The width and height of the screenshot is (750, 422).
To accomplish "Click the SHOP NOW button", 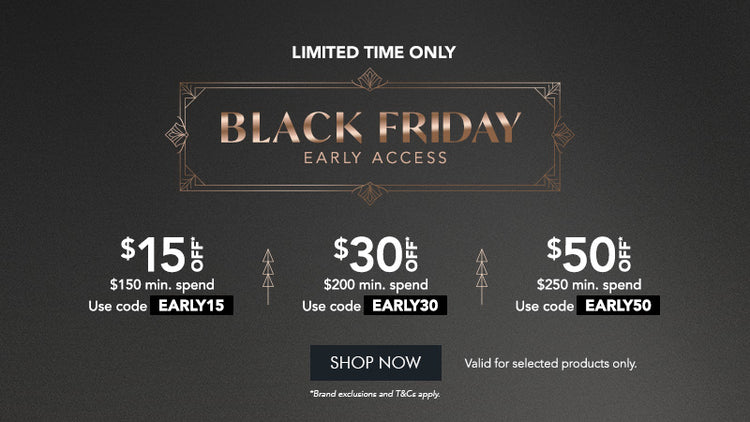I will pos(375,363).
